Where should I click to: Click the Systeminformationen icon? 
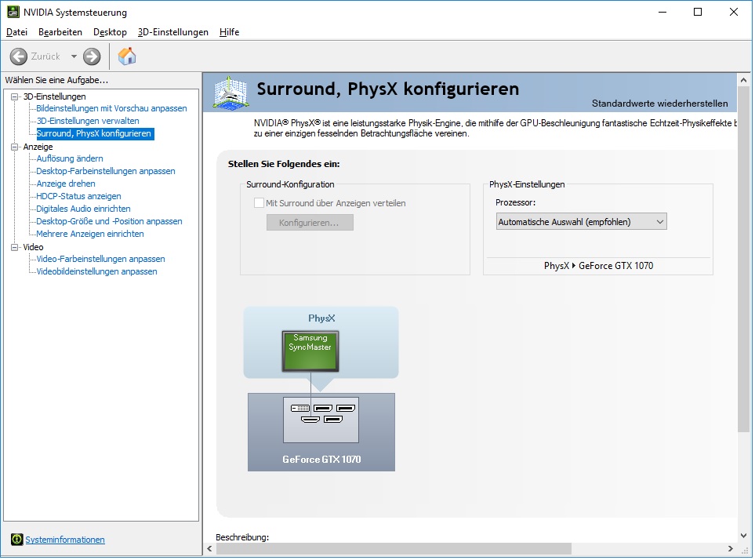point(16,540)
